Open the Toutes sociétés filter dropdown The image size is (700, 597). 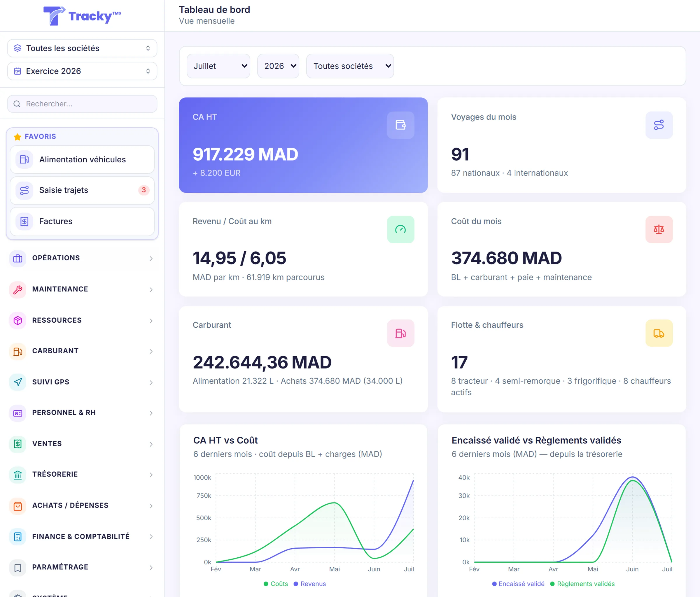(x=350, y=66)
